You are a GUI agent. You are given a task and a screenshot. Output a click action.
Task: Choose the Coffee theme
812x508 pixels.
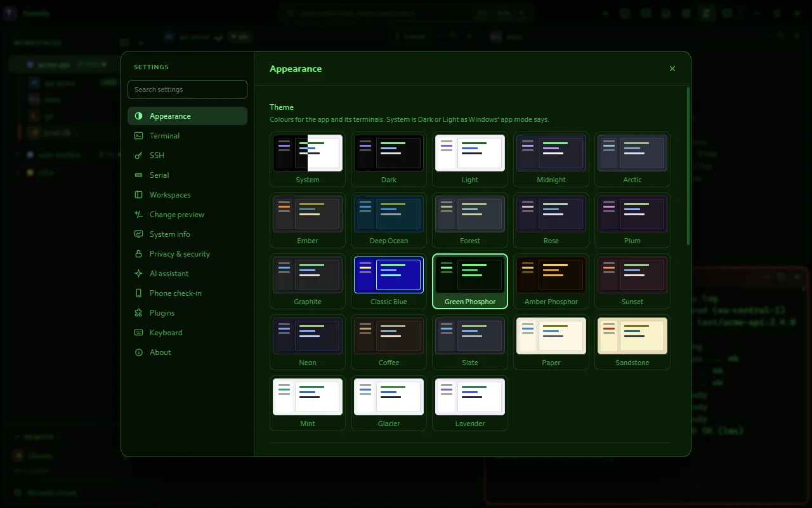pyautogui.click(x=389, y=342)
